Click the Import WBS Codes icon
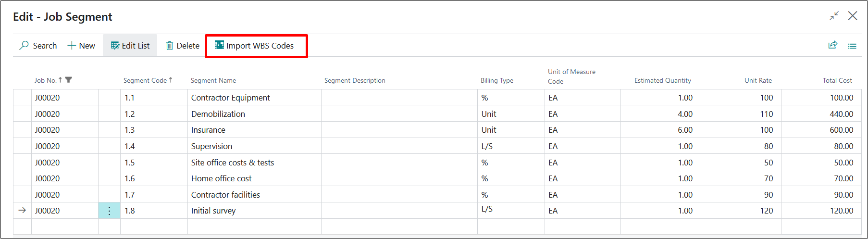Image resolution: width=868 pixels, height=239 pixels. 219,45
